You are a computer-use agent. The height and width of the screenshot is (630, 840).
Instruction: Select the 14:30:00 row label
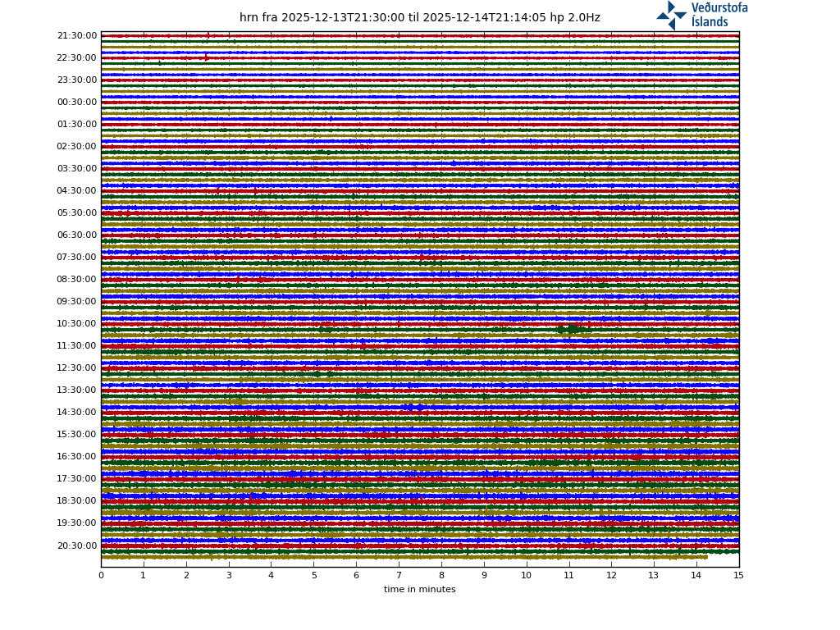[77, 413]
